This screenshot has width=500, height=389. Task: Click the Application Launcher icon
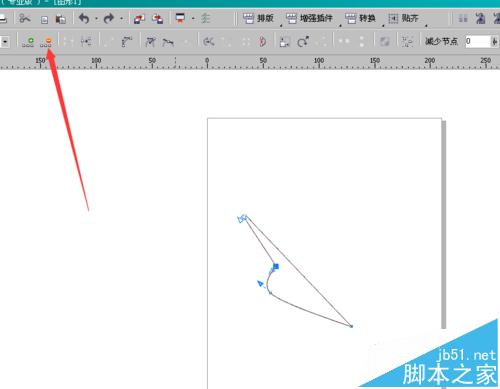(180, 18)
